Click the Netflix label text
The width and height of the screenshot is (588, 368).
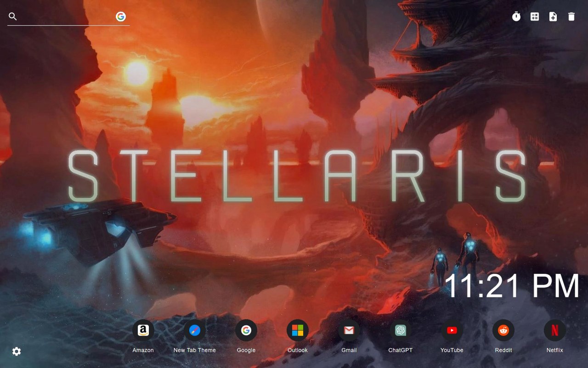tap(555, 350)
